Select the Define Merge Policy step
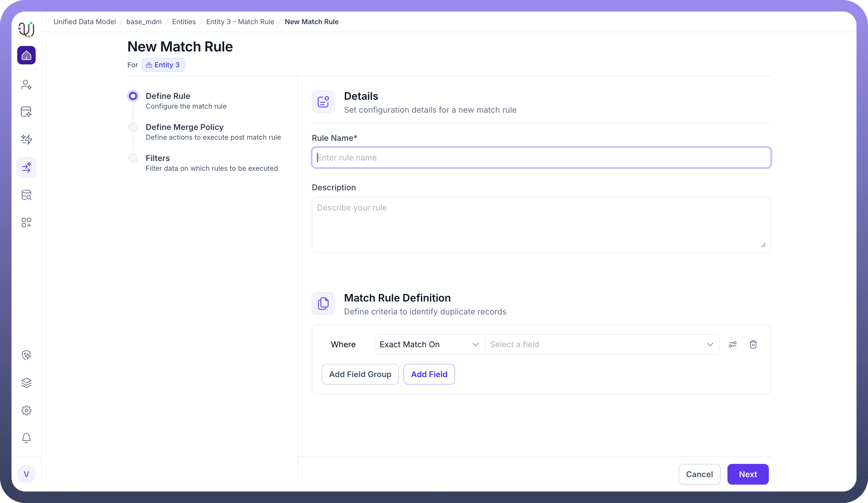 point(184,127)
